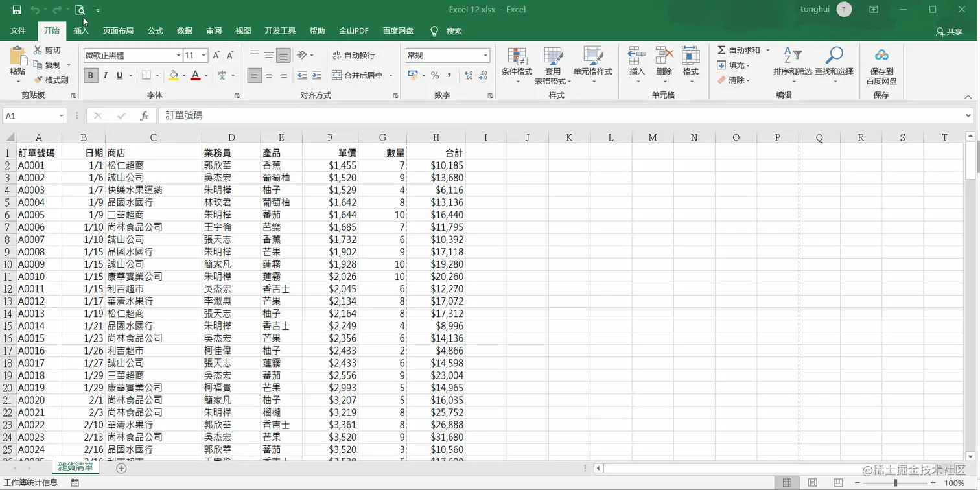Switch to the 插入 ribbon tab

[x=81, y=31]
